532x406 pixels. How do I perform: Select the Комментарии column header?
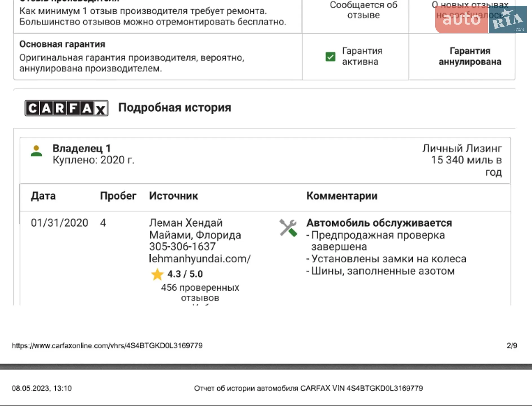click(342, 196)
